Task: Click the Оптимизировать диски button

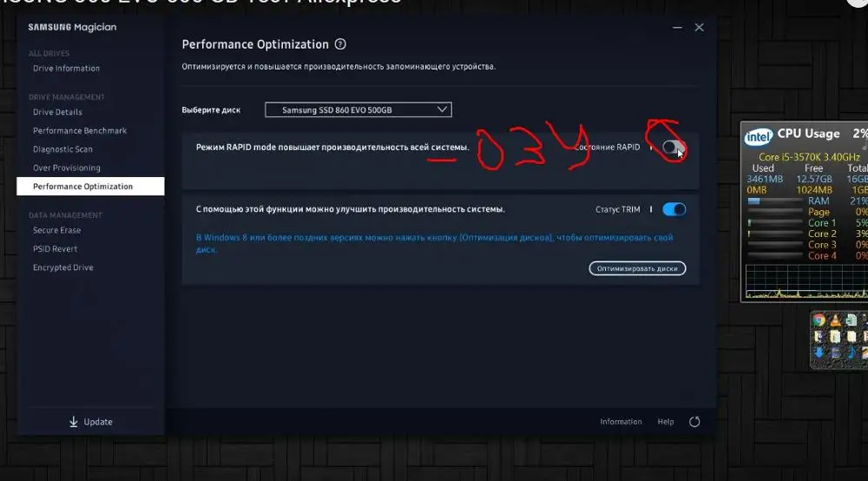Action: (637, 268)
